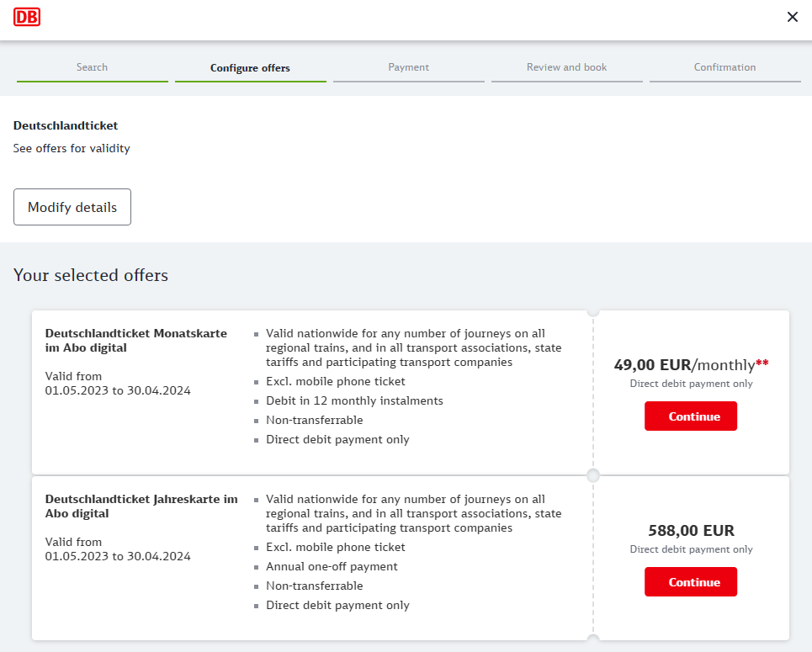Click the "Your selected offers" heading
812x652 pixels.
pos(91,275)
